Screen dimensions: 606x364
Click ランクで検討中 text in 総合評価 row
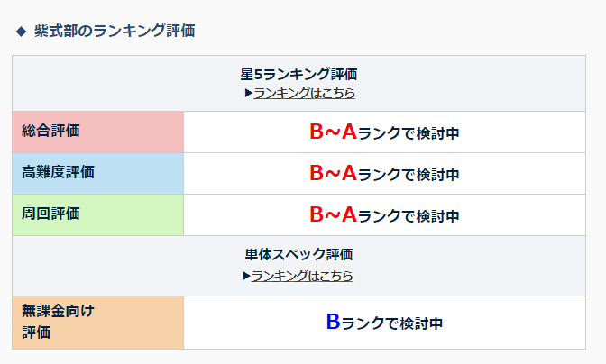click(x=409, y=133)
